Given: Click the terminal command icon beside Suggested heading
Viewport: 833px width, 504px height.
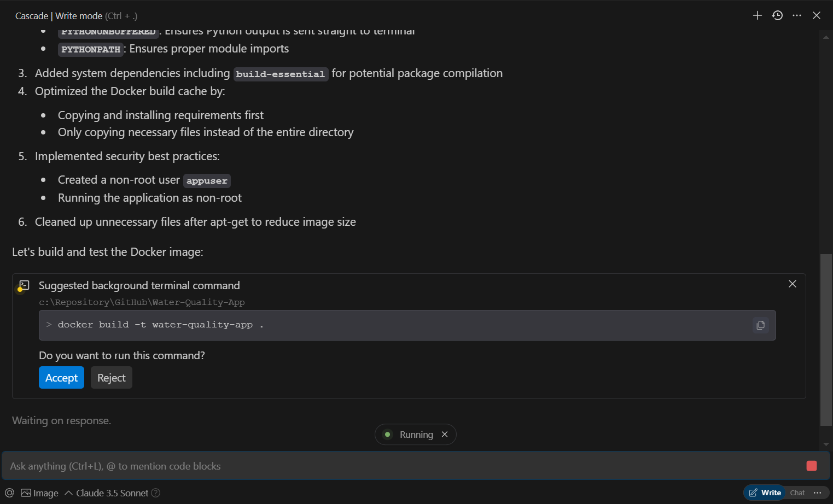Looking at the screenshot, I should 24,286.
